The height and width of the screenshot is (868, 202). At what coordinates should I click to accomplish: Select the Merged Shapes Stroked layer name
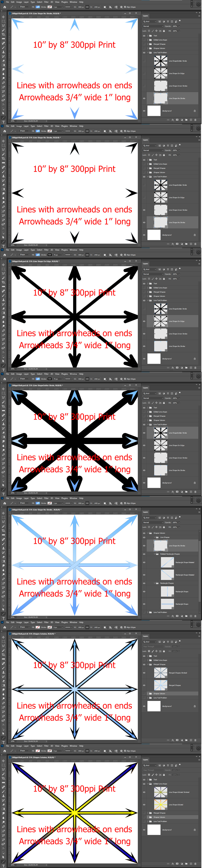(x=178, y=673)
